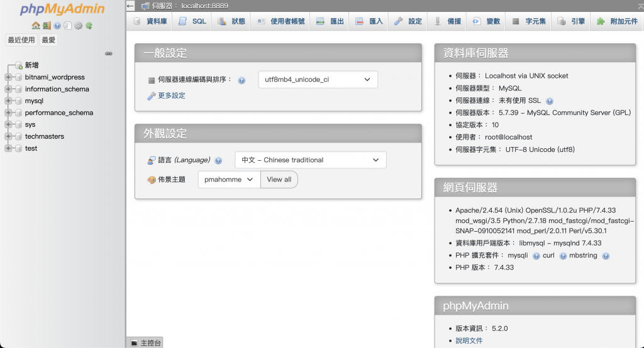Screen dimensions: 644x348
Task: Expand the sys database node
Action: pos(8,124)
